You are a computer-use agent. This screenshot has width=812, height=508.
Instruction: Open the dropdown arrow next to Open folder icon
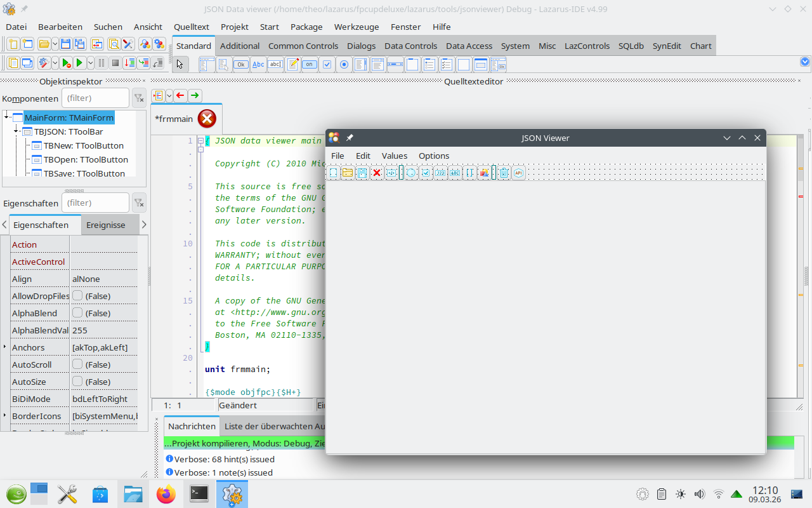(x=55, y=44)
